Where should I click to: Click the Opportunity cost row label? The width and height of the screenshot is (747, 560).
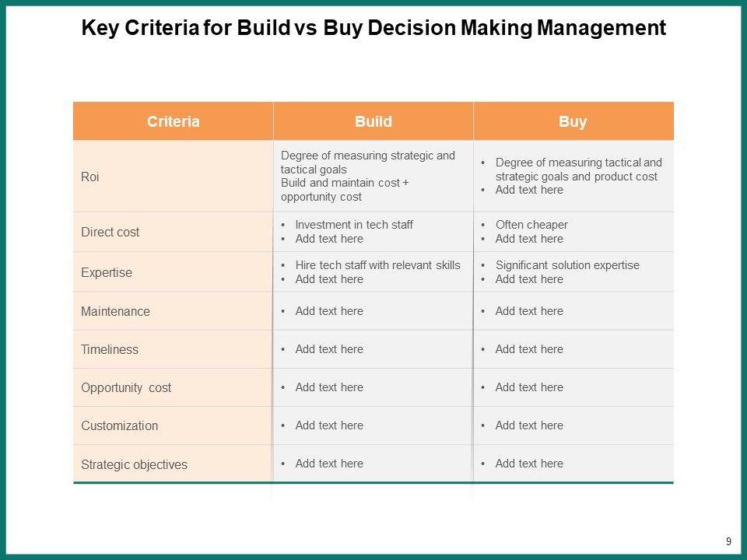pos(126,387)
